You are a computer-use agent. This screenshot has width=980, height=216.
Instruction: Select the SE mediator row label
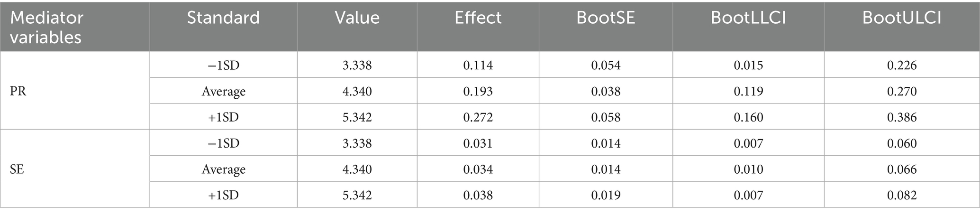17,169
